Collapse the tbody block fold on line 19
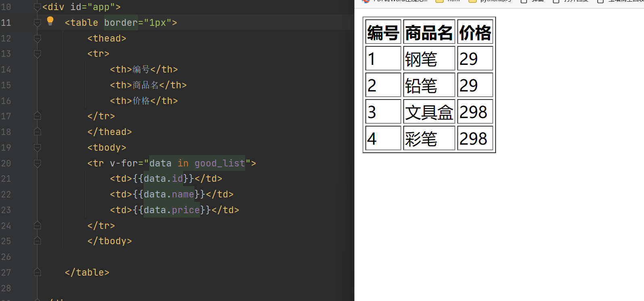 [x=38, y=147]
